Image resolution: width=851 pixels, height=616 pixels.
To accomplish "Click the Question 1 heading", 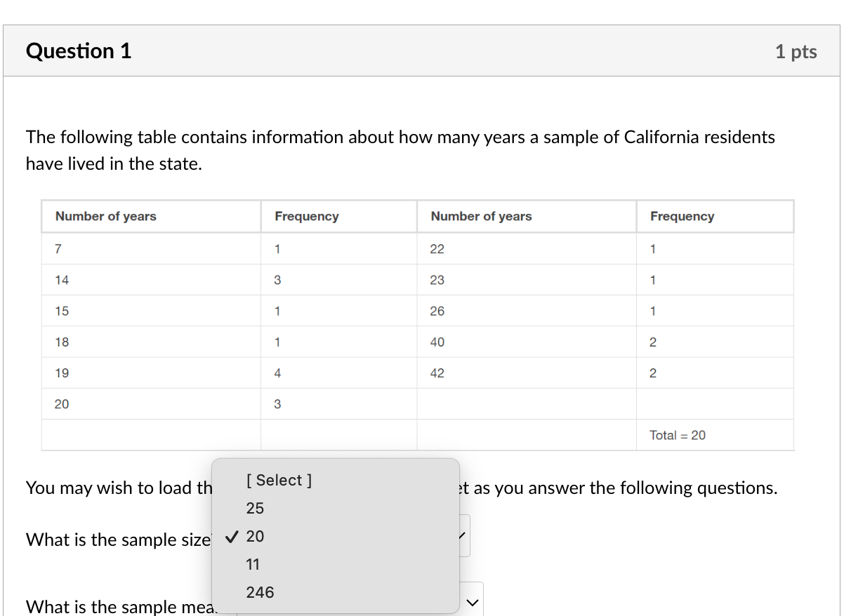I will (x=78, y=50).
